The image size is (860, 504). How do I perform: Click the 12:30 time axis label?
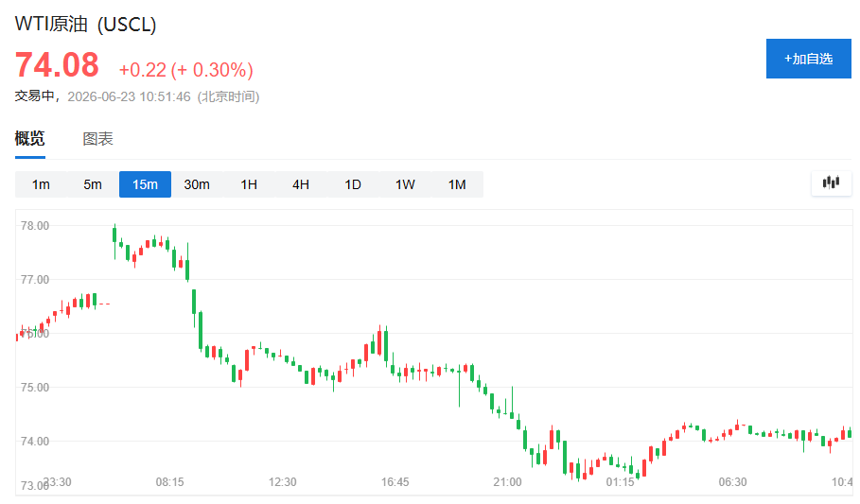[283, 482]
